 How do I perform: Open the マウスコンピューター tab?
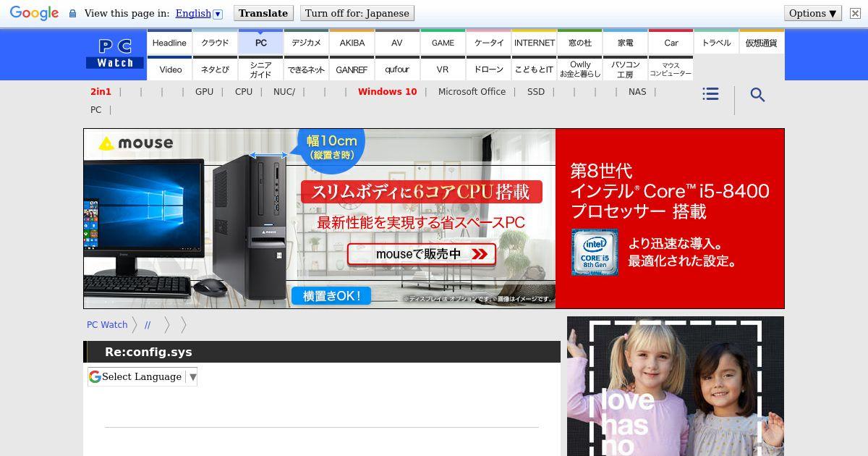[671, 69]
